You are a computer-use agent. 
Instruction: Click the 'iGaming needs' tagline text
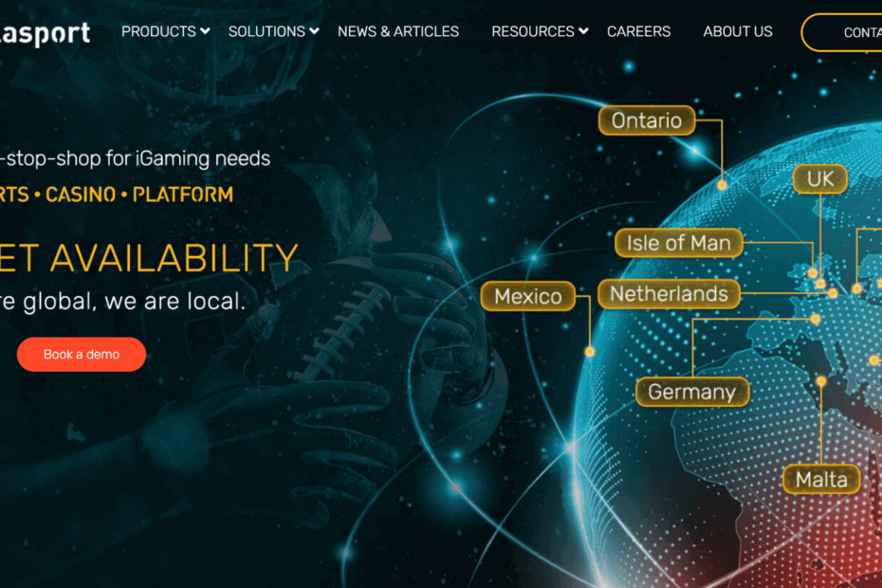[203, 159]
